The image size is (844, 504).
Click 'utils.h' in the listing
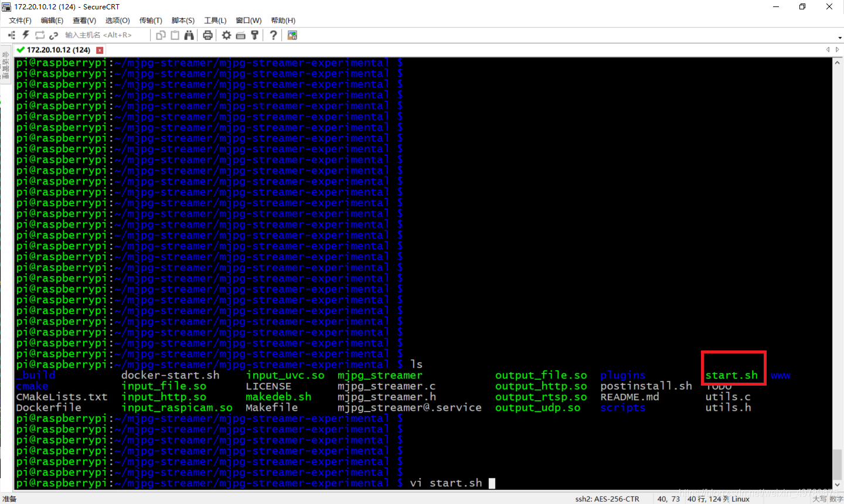[728, 407]
